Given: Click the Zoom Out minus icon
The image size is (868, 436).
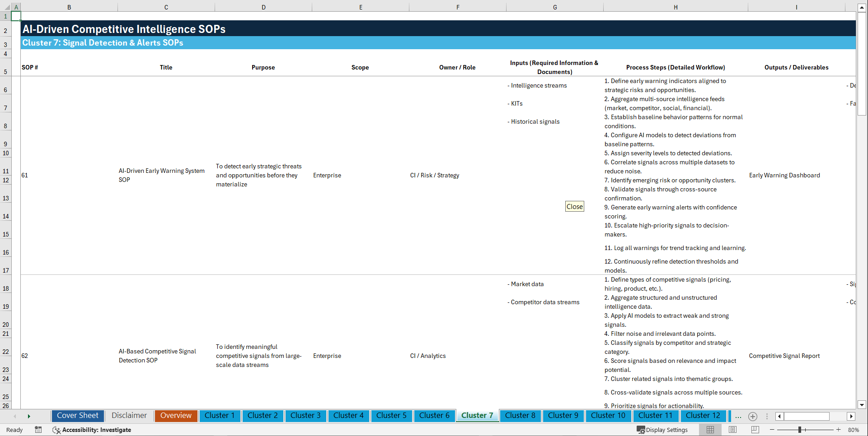Looking at the screenshot, I should click(772, 430).
